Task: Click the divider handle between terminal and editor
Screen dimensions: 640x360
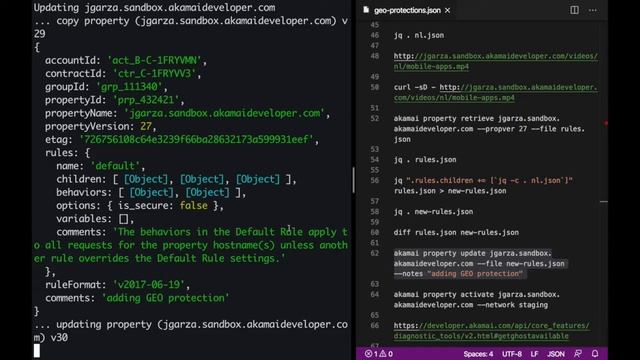Action: point(353,180)
